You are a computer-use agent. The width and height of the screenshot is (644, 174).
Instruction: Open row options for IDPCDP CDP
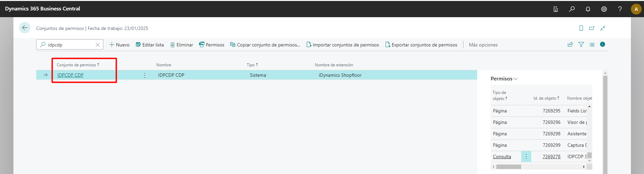coord(145,75)
